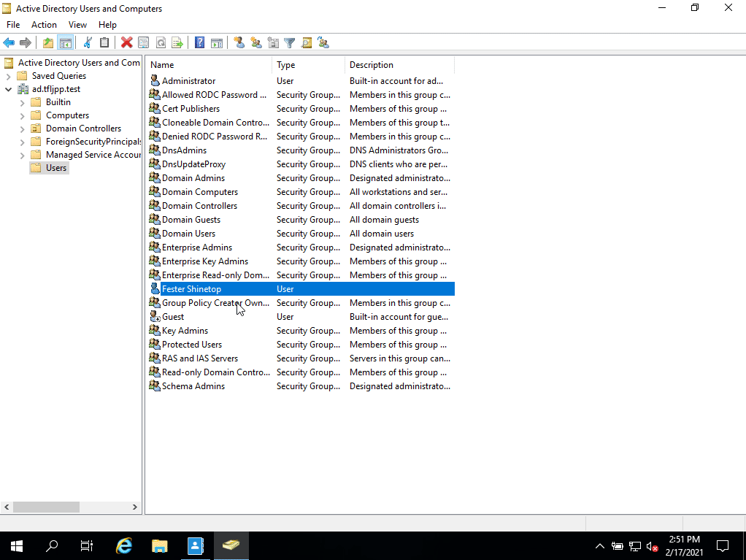Select the Domain Admins group
The image size is (746, 560).
(x=193, y=178)
